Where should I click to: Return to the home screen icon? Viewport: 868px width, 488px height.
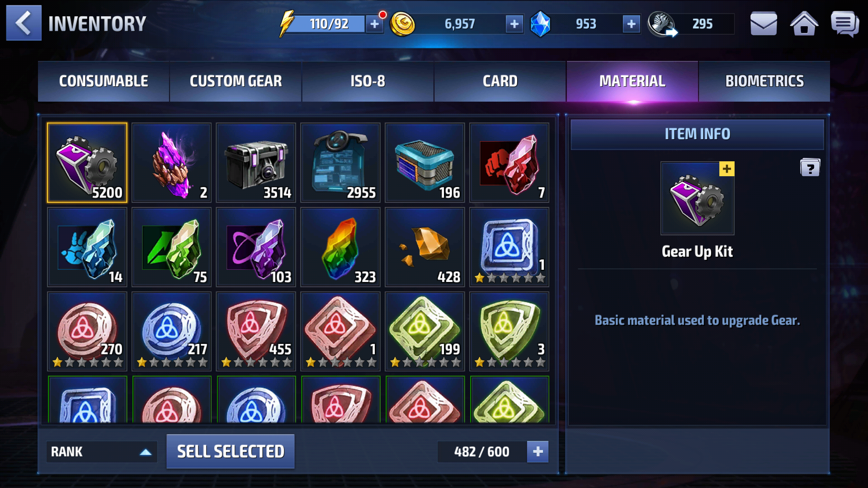pos(804,23)
